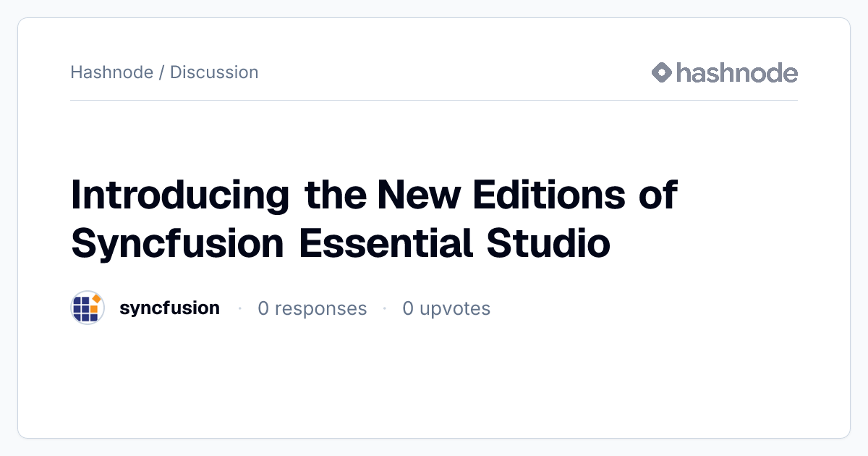
Task: Click the Hashnode diamond logo icon
Action: point(662,72)
